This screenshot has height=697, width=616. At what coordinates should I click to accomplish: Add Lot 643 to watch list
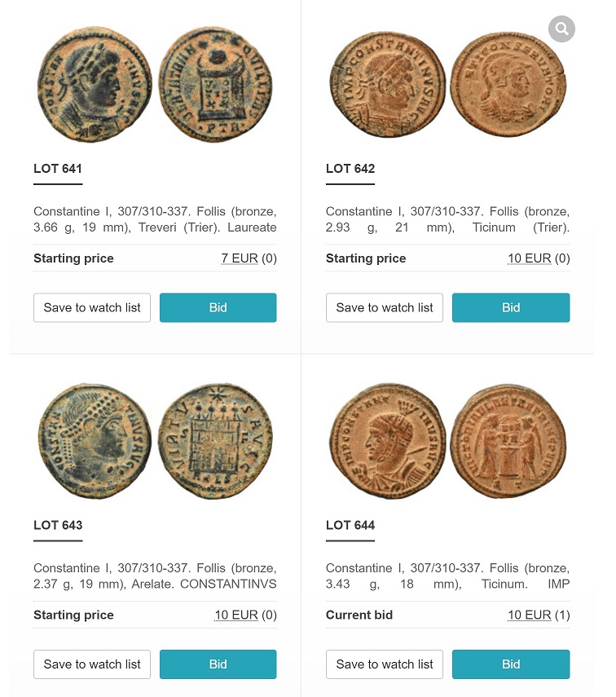[92, 664]
